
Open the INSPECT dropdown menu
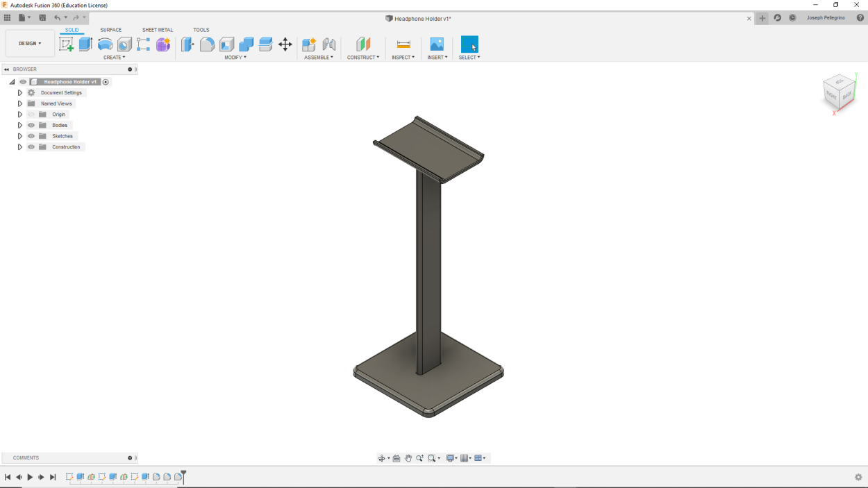click(x=403, y=58)
